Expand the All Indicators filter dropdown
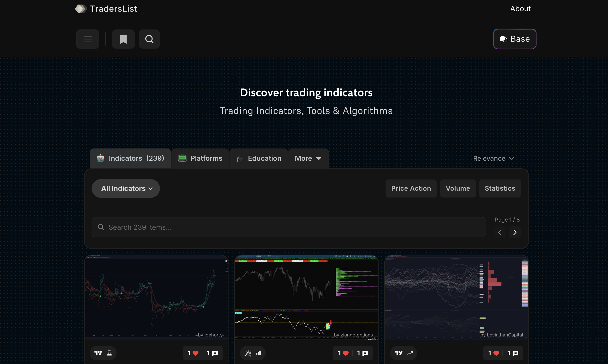The image size is (608, 364). [x=126, y=188]
